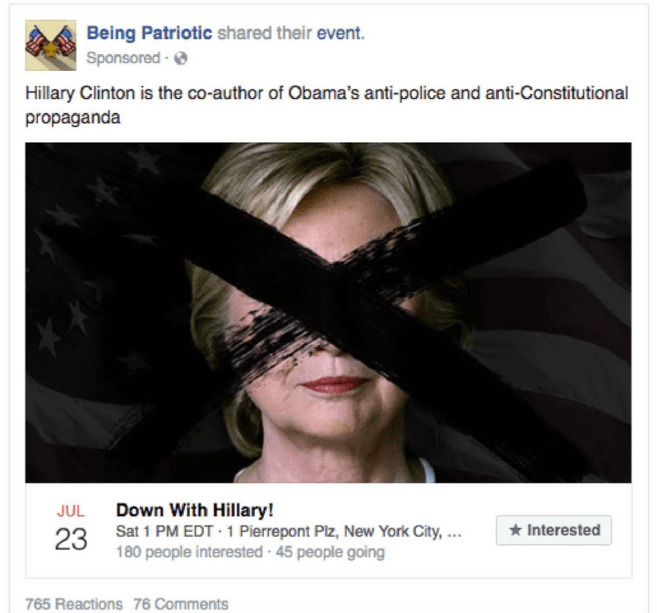The image size is (657, 613).
Task: Click the globe public audience icon
Action: pos(181,58)
